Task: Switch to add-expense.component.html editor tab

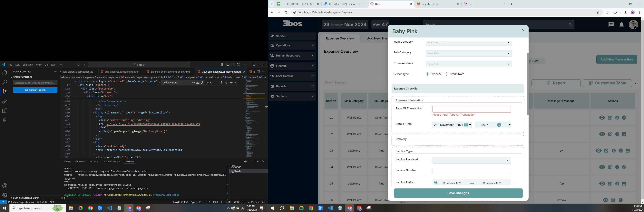Action: (122, 72)
